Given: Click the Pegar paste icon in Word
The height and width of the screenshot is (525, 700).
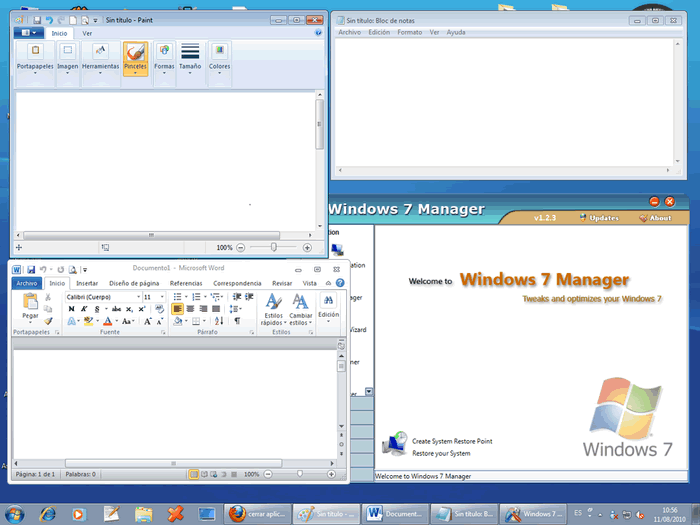Looking at the screenshot, I should coord(30,301).
